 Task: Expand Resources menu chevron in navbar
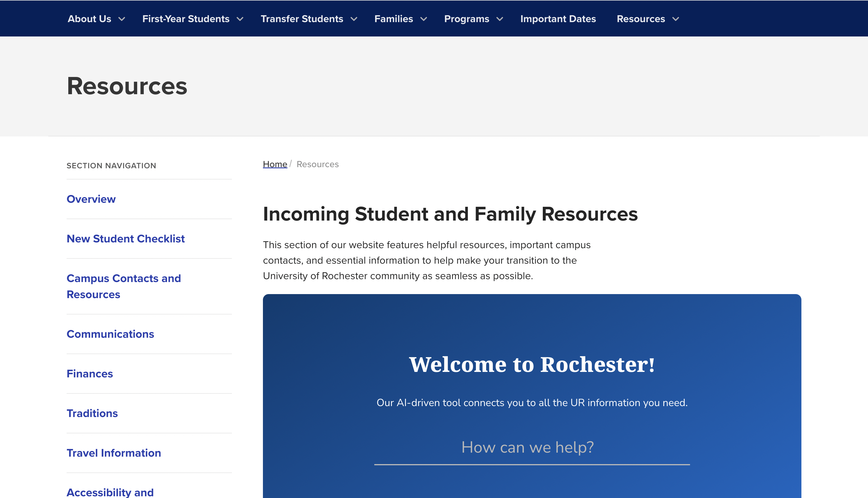pos(676,19)
